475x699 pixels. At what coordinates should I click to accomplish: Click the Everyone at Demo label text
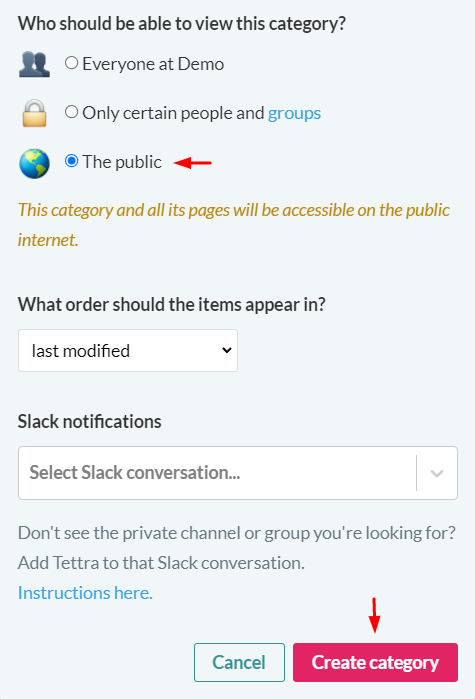pos(153,64)
